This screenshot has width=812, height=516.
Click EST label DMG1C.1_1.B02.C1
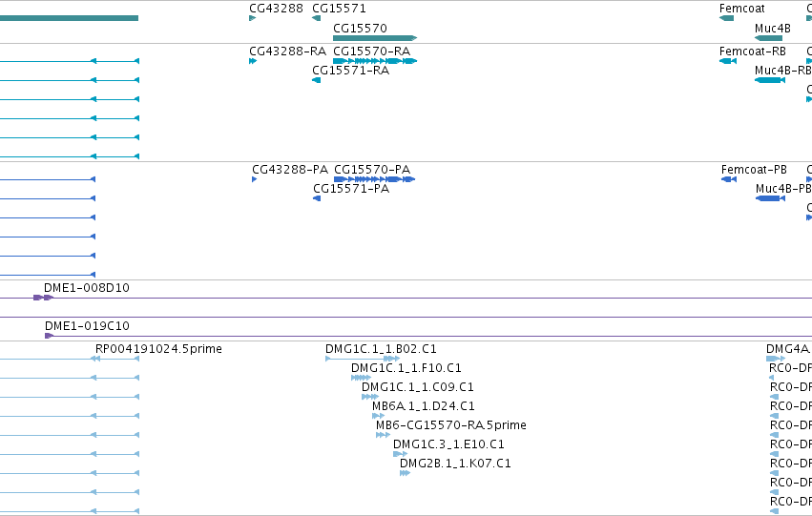point(381,349)
